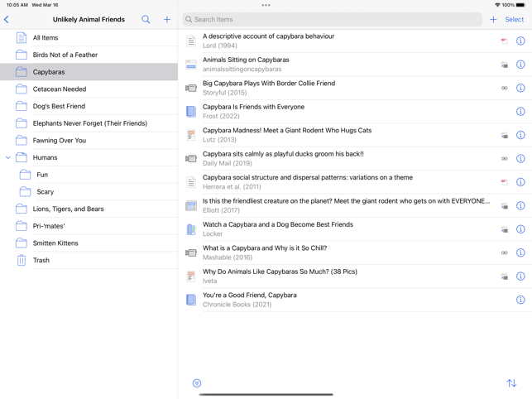Show info for Capybara Is Friends with Everyone

[520, 112]
